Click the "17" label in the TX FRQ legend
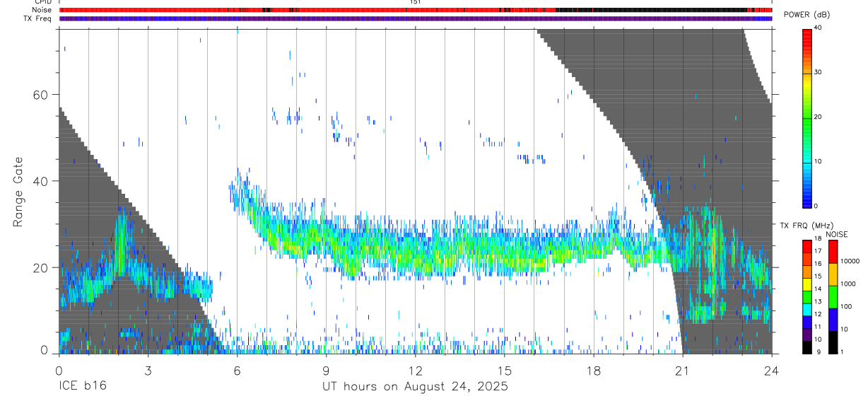The height and width of the screenshot is (401, 868). [819, 251]
